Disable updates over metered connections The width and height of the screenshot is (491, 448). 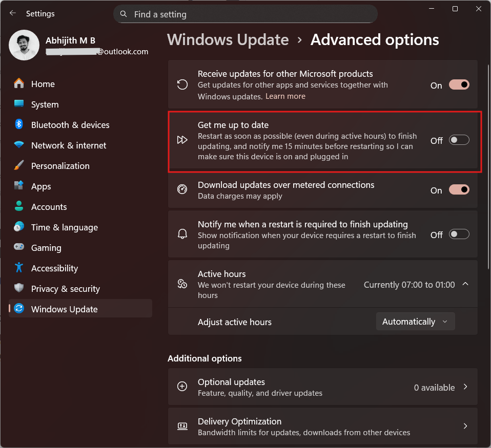(x=459, y=189)
